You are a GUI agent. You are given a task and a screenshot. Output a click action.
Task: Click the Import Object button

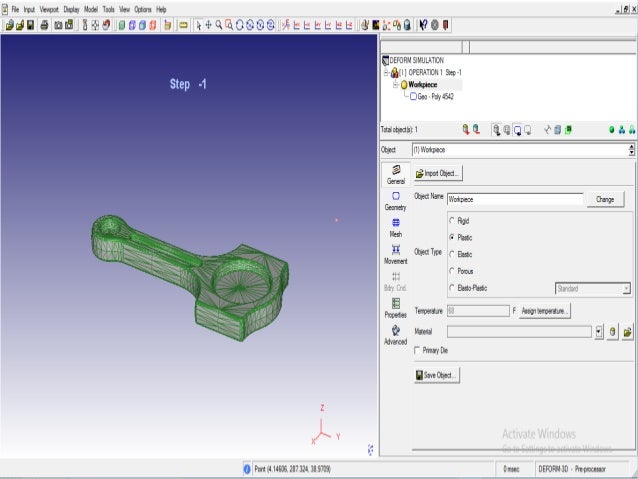(x=438, y=173)
